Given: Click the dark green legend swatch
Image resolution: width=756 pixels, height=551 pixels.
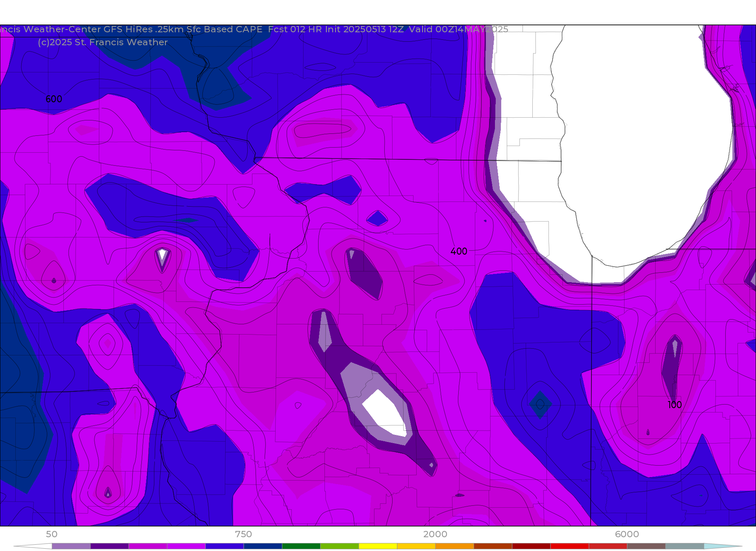Looking at the screenshot, I should [301, 546].
